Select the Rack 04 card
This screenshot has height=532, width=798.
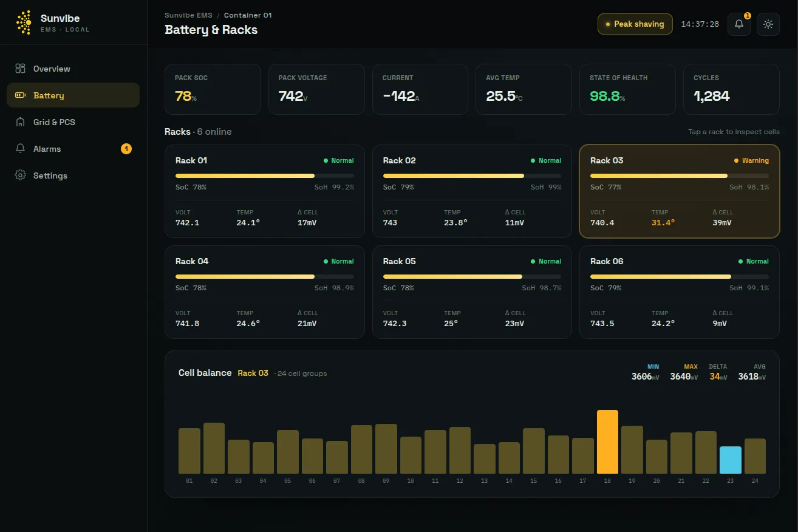pos(265,292)
